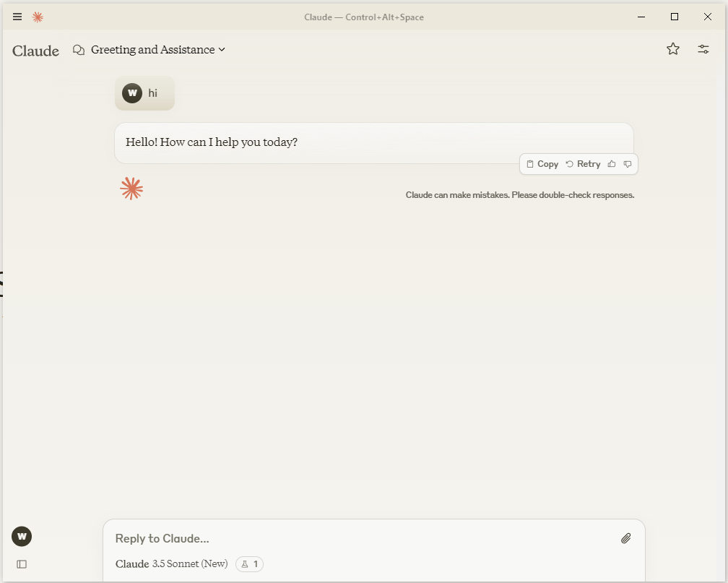Open the Claude 3.5 Sonnet (New) model selector
Image resolution: width=728 pixels, height=583 pixels.
click(171, 564)
